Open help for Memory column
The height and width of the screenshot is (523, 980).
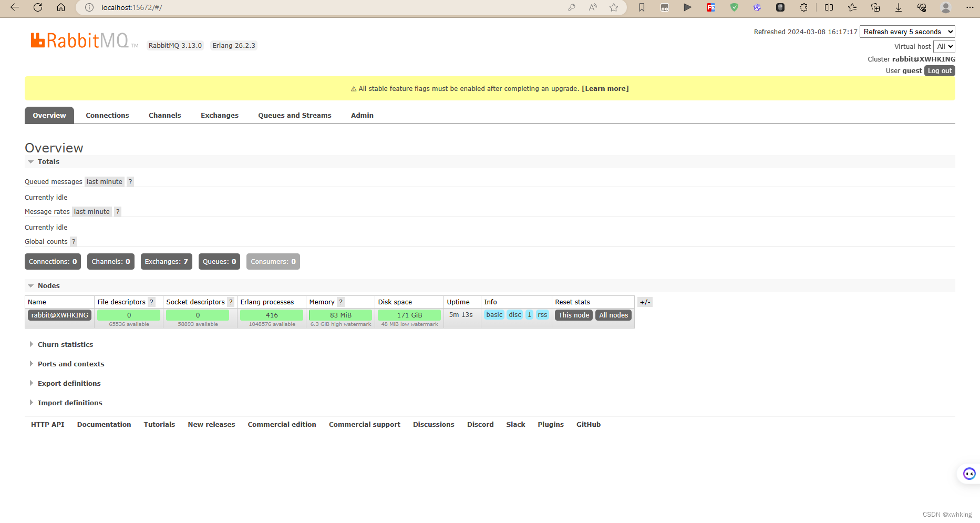tap(341, 302)
